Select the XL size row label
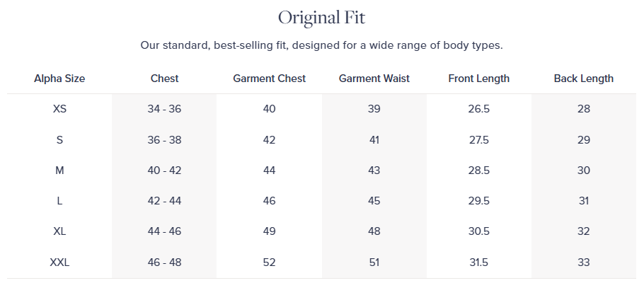This screenshot has width=644, height=283. pyautogui.click(x=59, y=231)
